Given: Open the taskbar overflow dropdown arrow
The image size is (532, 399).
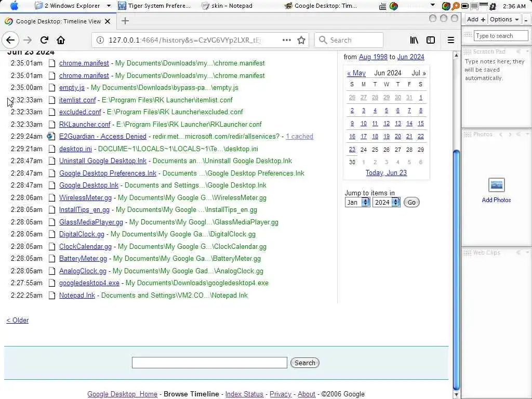Looking at the screenshot, I should pyautogui.click(x=433, y=5).
